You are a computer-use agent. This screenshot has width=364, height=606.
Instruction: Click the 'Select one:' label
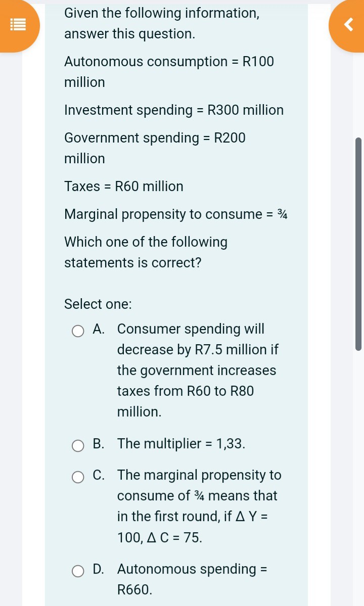coord(98,304)
